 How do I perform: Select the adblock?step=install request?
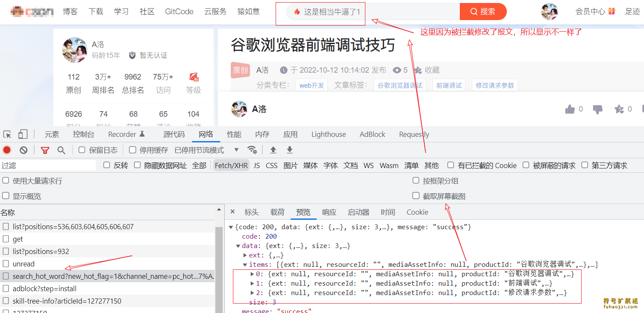107,289
